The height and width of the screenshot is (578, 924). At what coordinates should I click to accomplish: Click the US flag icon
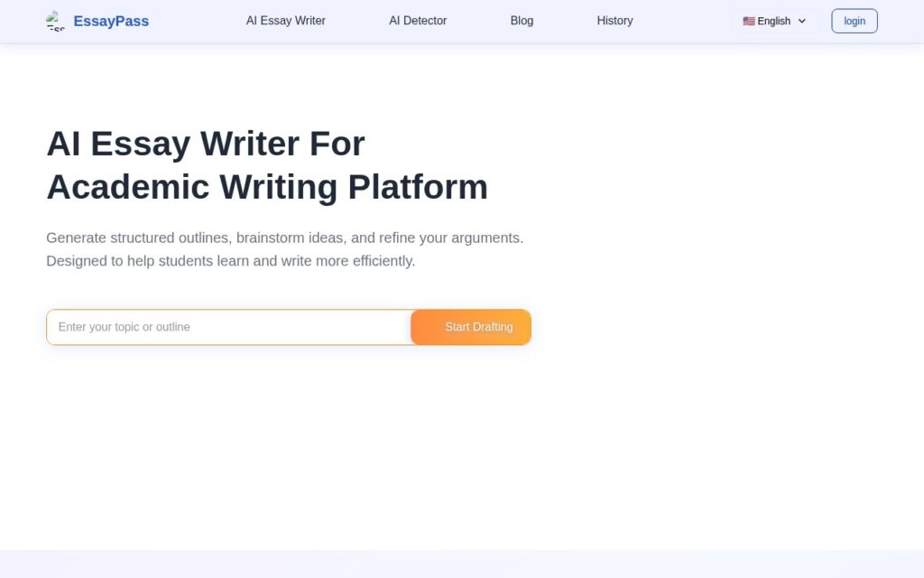tap(748, 22)
